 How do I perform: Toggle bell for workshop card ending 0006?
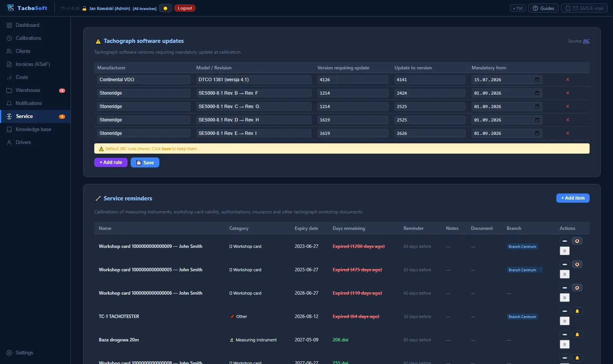(577, 288)
